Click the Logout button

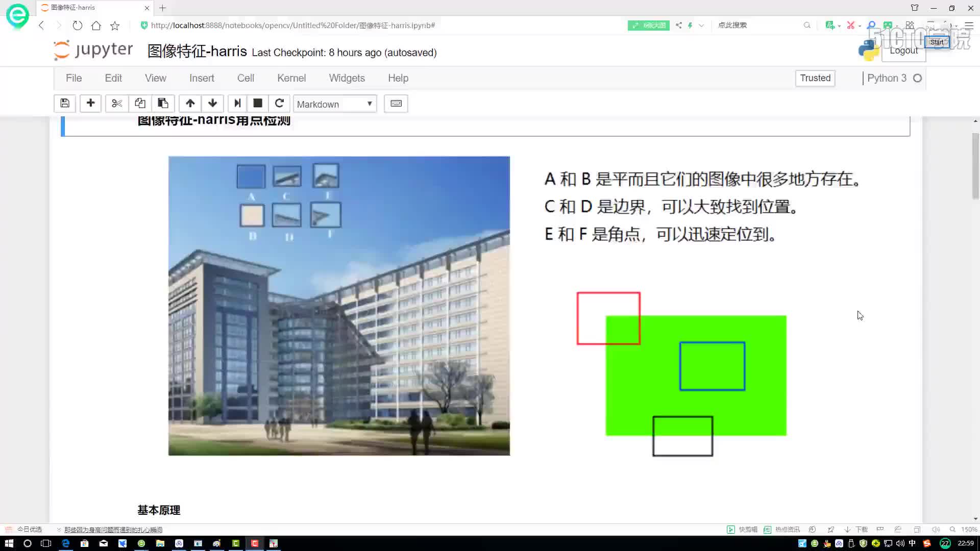pos(903,51)
